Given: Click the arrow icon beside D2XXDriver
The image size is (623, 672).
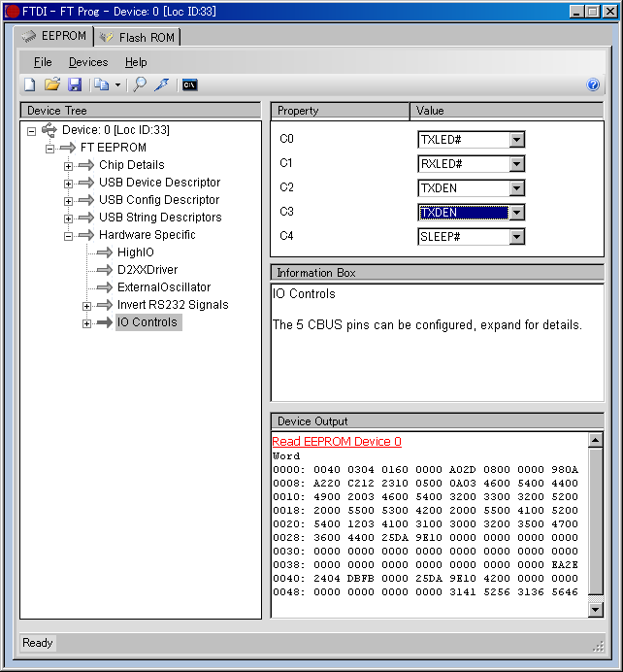Looking at the screenshot, I should (x=105, y=270).
